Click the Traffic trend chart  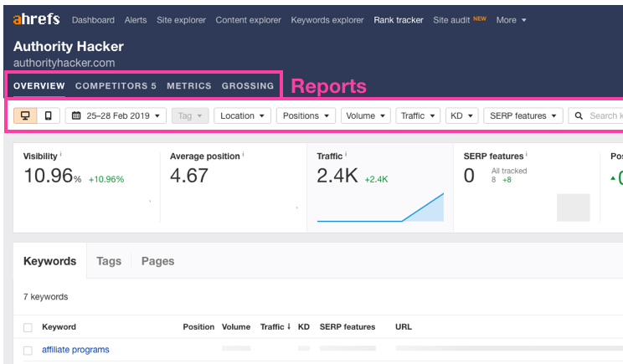click(380, 208)
